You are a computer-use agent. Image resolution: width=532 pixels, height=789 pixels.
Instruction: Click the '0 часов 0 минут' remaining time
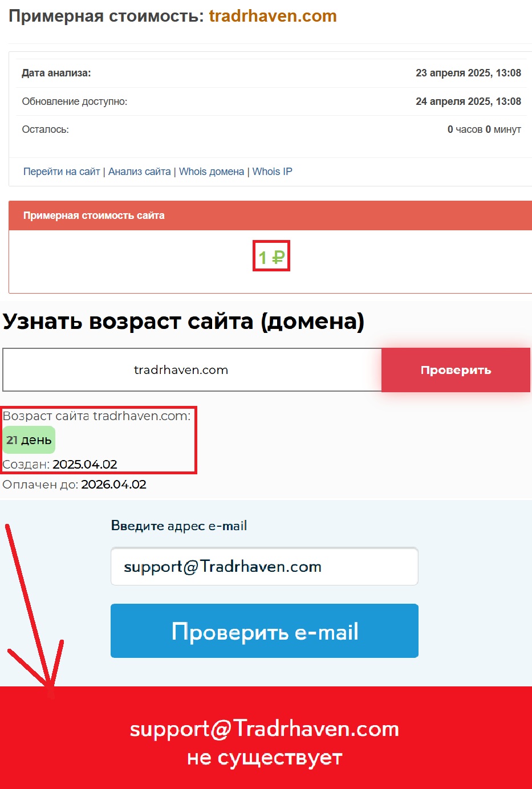(484, 129)
